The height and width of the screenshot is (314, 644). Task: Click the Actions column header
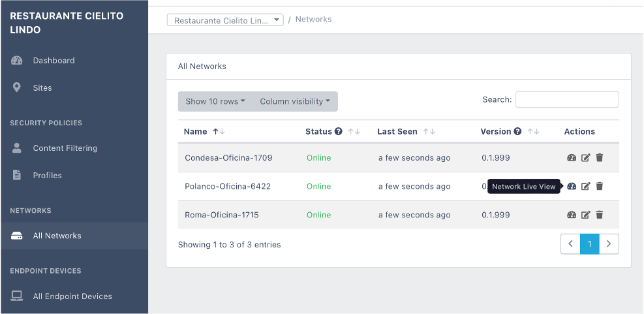click(579, 131)
